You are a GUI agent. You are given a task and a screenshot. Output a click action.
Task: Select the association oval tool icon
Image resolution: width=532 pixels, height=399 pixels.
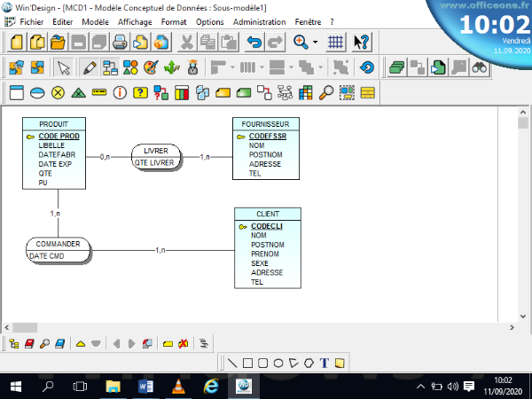[37, 92]
